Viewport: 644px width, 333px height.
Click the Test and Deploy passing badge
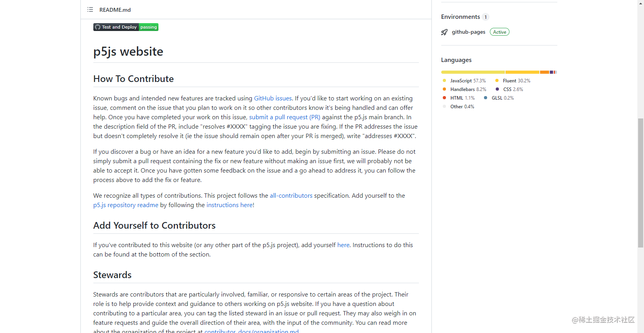[126, 27]
